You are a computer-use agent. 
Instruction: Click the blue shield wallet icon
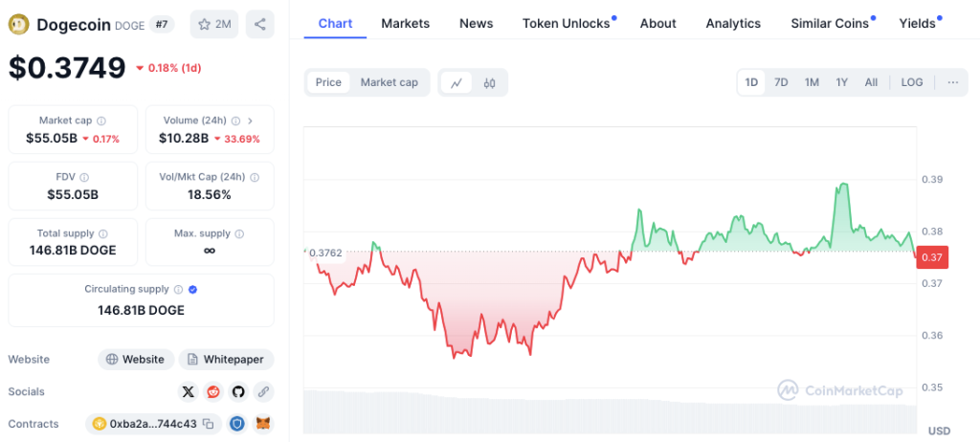click(237, 424)
